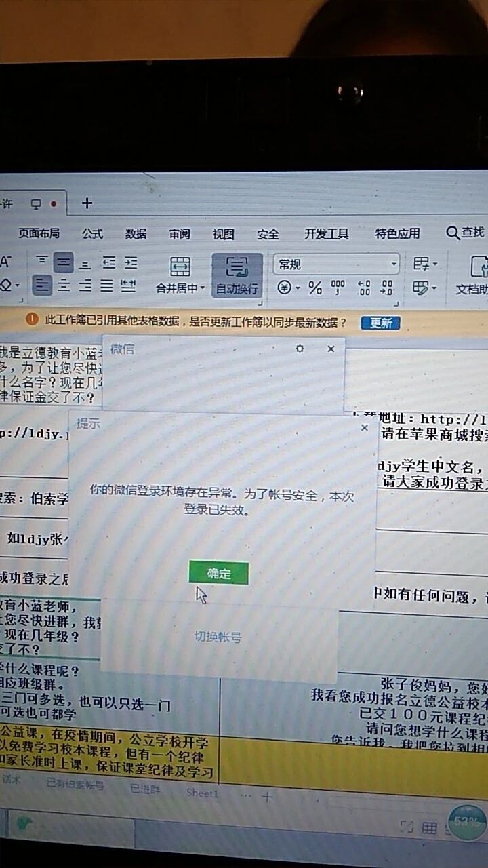
Task: Click the decrease decimal icon
Action: click(x=387, y=288)
